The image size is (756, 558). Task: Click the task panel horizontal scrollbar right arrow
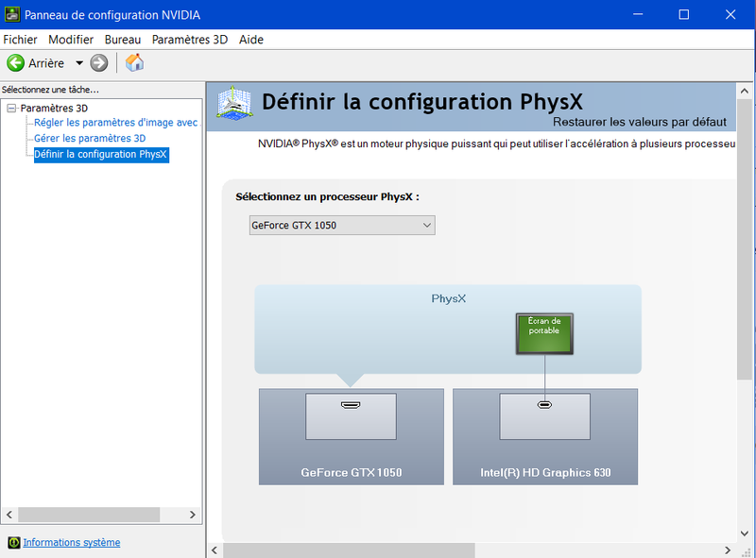[193, 515]
